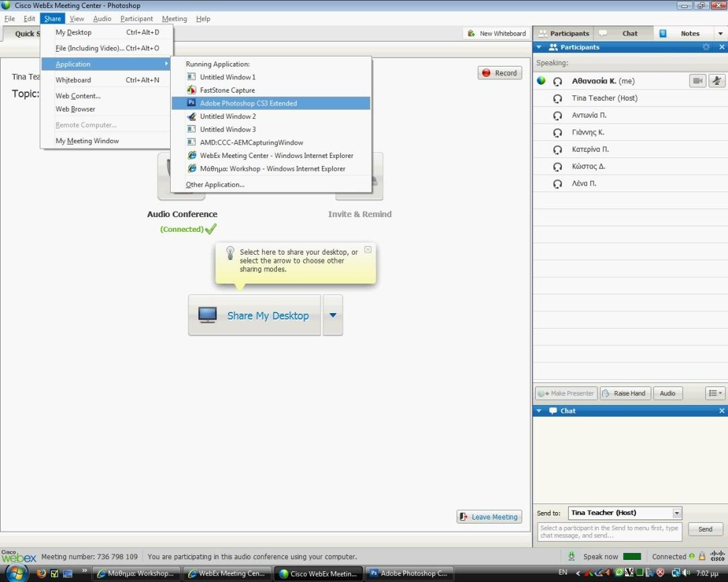Open participant list view options dropdown
728x582 pixels.
point(715,393)
